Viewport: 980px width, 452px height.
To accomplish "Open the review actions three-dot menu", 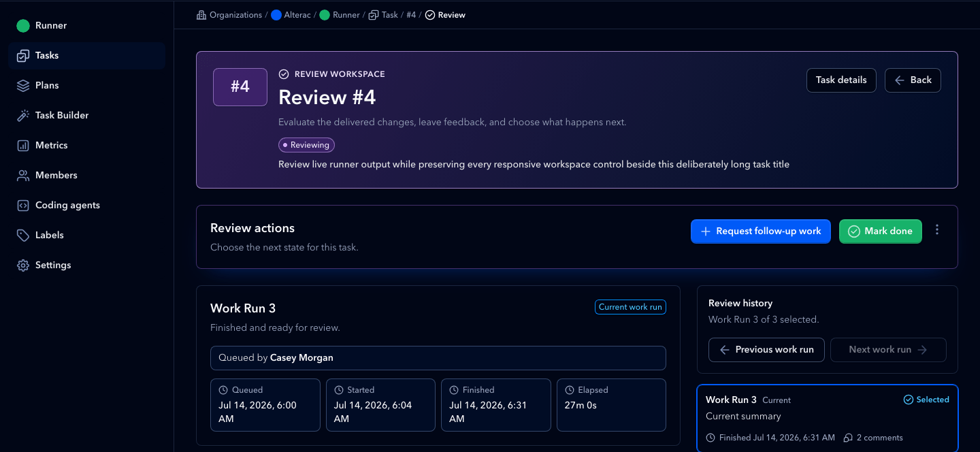I will point(937,230).
